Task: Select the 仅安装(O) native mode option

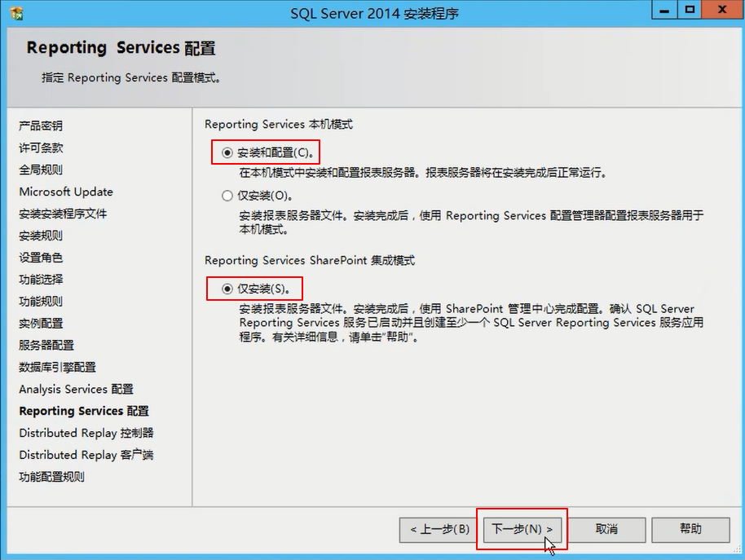Action: click(227, 196)
